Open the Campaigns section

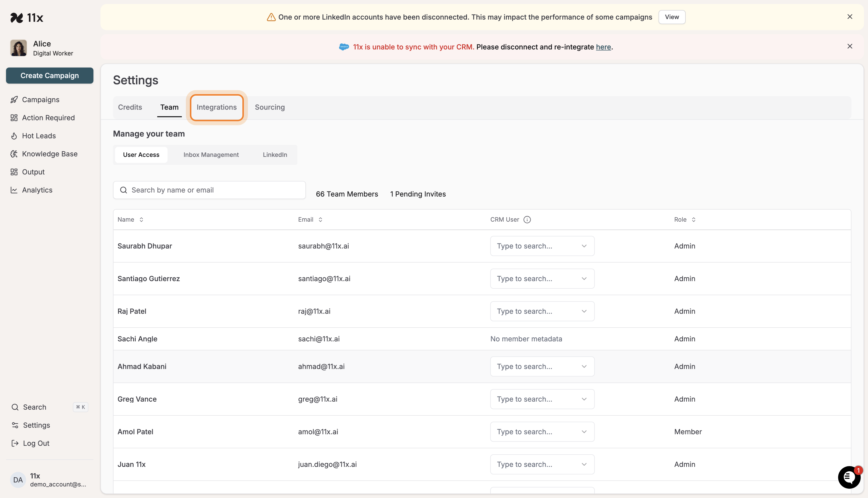(x=40, y=100)
